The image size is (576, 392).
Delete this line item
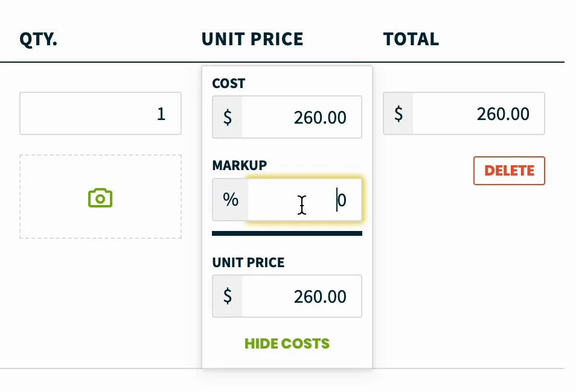pyautogui.click(x=509, y=171)
